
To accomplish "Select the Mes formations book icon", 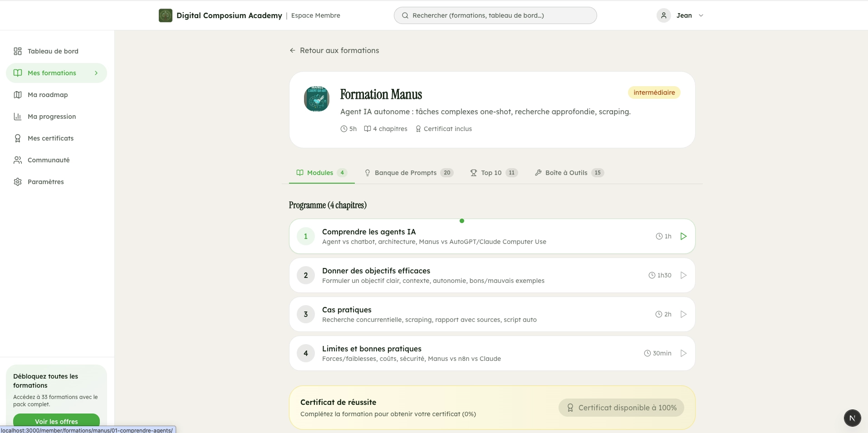I will tap(17, 73).
